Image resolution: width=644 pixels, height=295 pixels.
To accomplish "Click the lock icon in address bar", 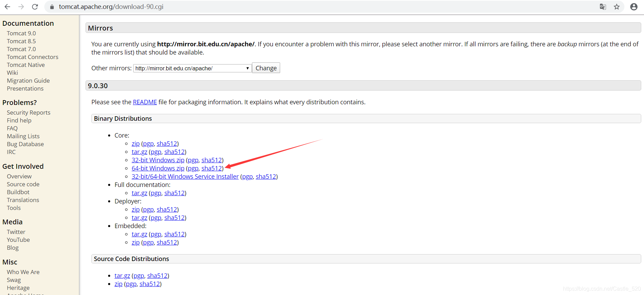I will coord(52,7).
